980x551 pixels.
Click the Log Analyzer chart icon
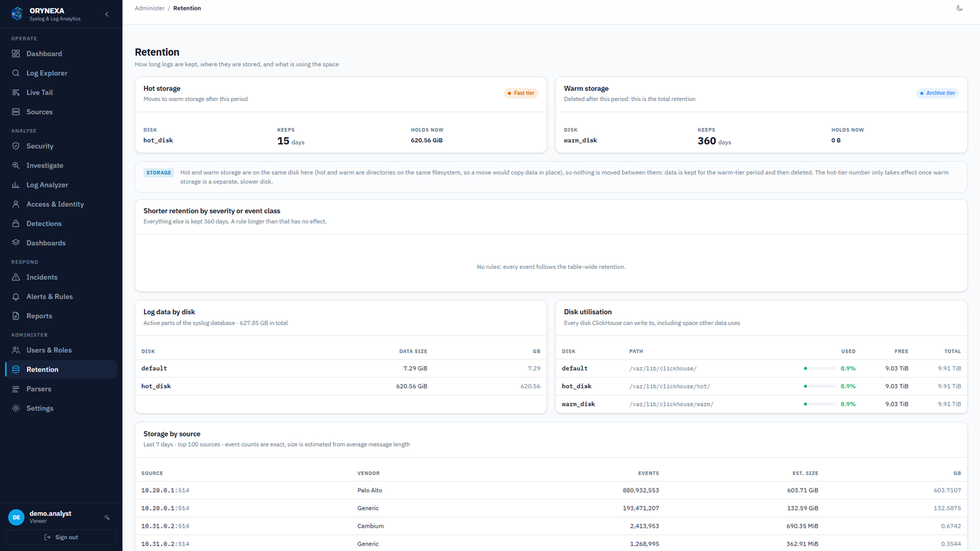[16, 185]
